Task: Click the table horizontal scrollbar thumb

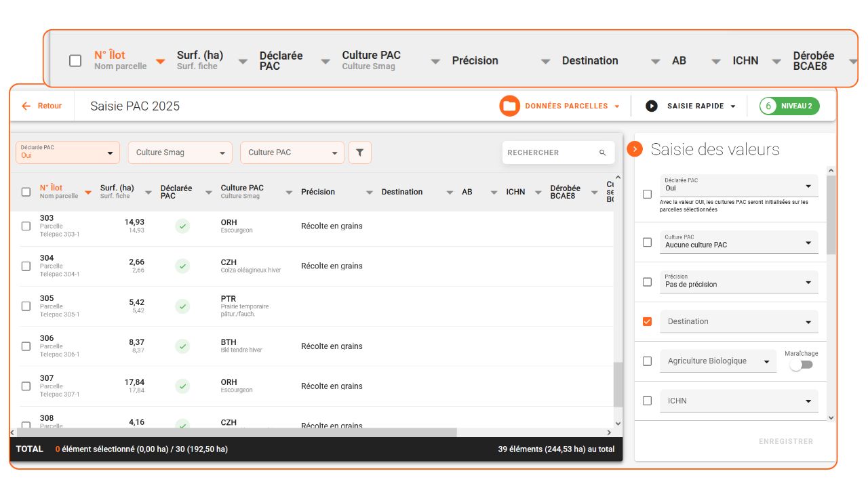Action: click(237, 432)
